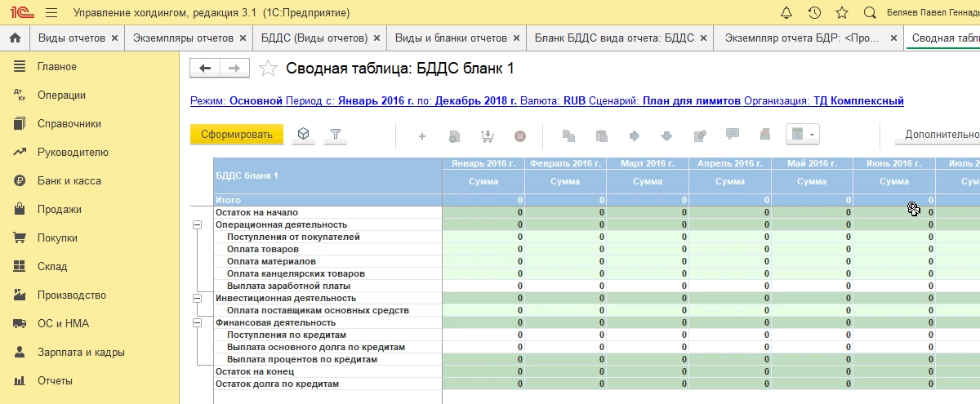
Task: Click the Сформировать button
Action: tap(237, 135)
